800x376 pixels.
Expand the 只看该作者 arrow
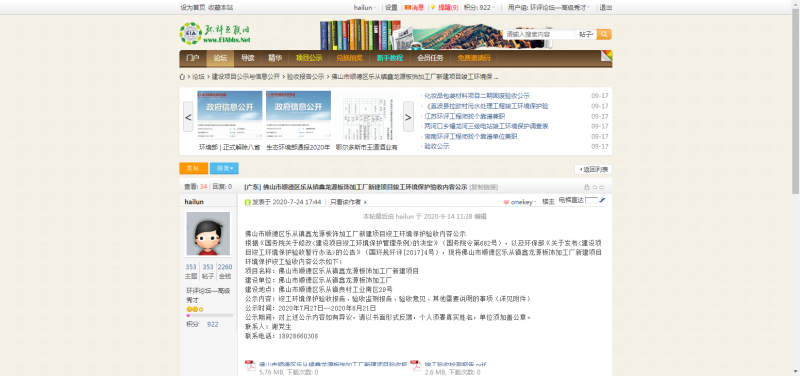[365, 202]
